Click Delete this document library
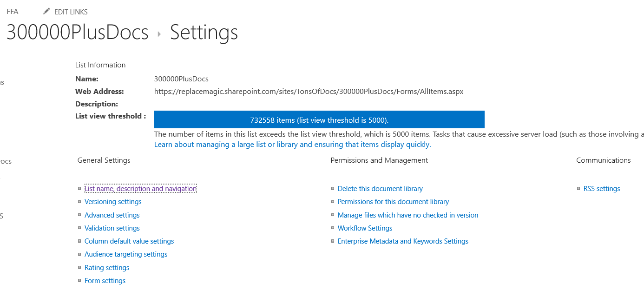 380,189
